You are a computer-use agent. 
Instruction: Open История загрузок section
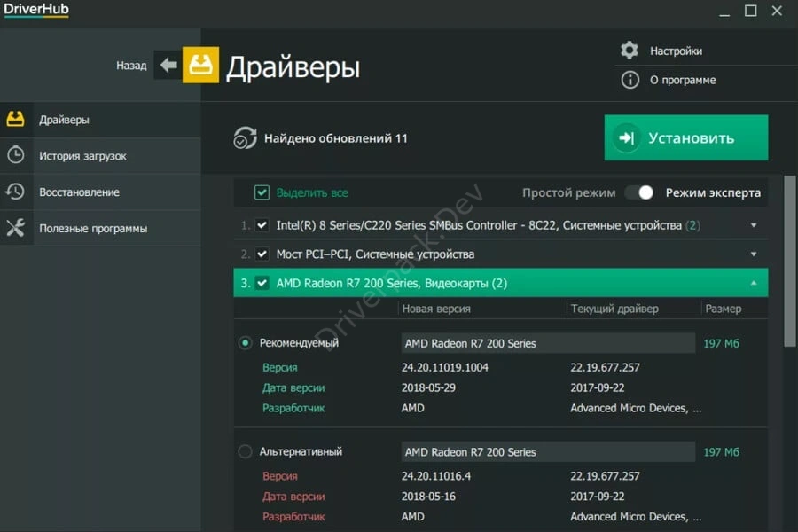tap(100, 155)
